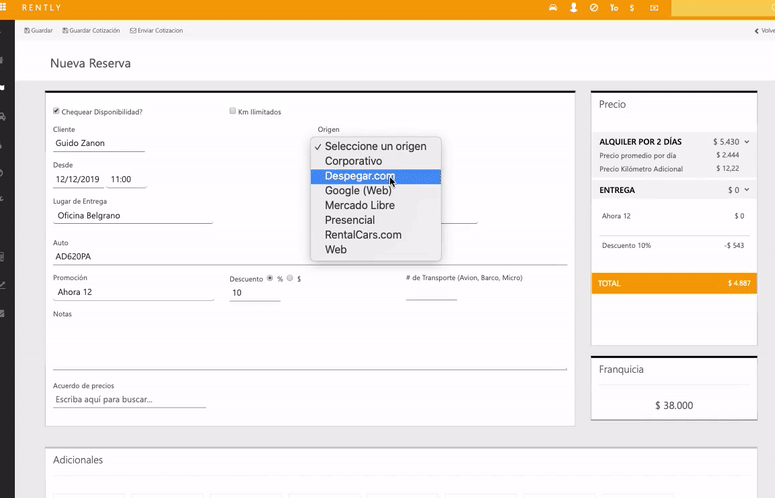Viewport: 775px width, 498px height.
Task: Pick RentalCars.com in the origin dropdown
Action: click(x=362, y=235)
